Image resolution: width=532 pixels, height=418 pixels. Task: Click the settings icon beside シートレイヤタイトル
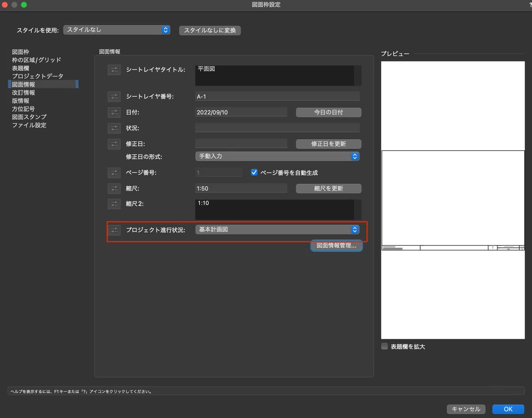pos(114,70)
